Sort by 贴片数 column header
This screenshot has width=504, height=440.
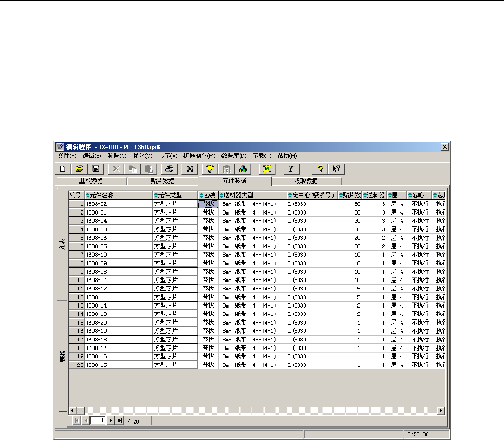350,195
